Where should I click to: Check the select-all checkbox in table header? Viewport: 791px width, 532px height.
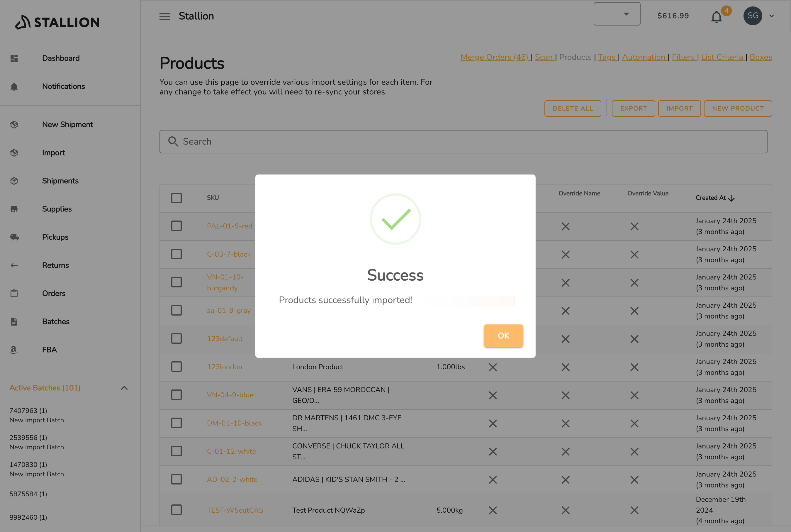tap(176, 198)
